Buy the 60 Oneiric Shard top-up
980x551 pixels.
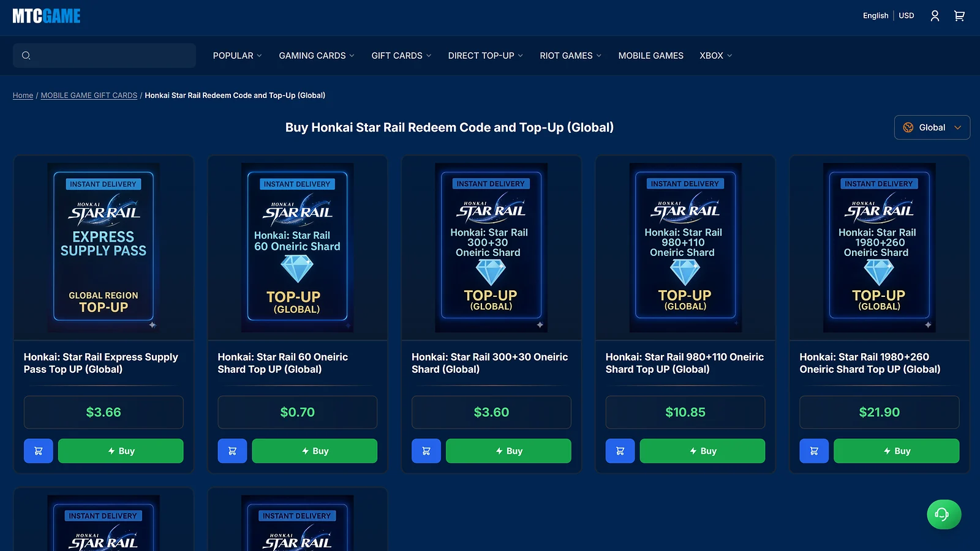point(315,451)
